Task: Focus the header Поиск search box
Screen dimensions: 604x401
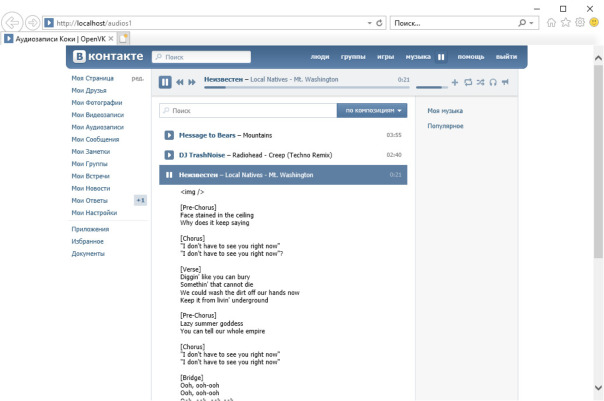Action: coord(201,57)
